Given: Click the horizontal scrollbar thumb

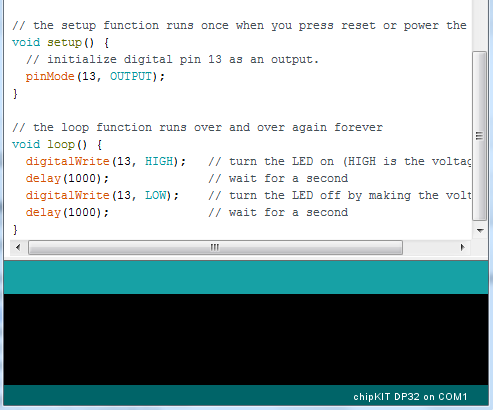Looking at the screenshot, I should tap(215, 247).
